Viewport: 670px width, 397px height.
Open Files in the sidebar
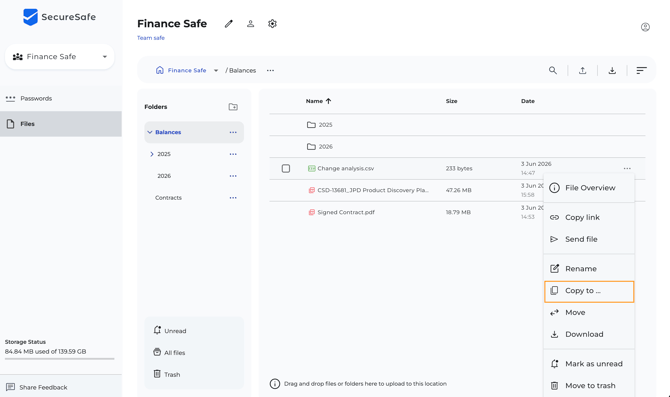61,124
